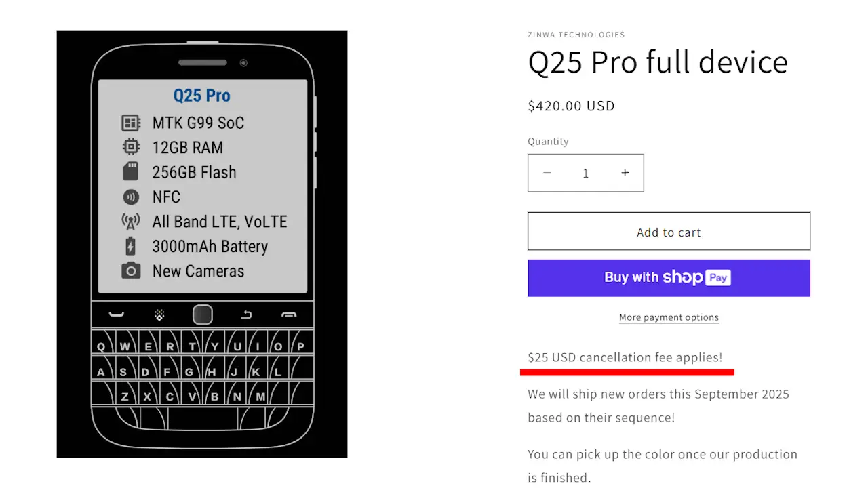Click the call key icon on phone illustration
This screenshot has width=868, height=488.
[117, 314]
